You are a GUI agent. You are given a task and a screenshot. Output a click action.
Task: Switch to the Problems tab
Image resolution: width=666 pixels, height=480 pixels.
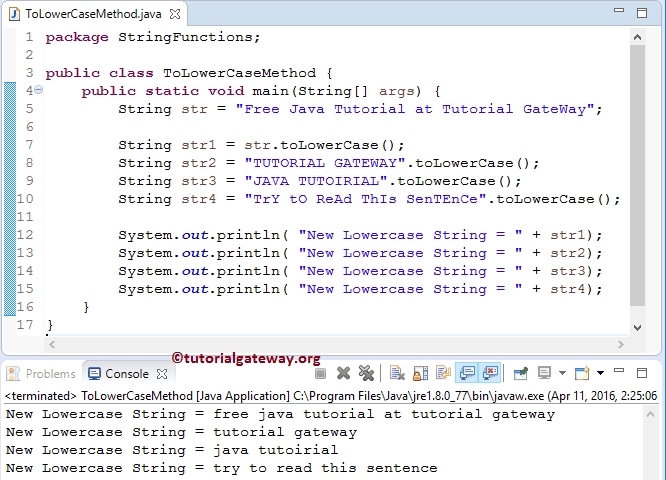pyautogui.click(x=42, y=373)
